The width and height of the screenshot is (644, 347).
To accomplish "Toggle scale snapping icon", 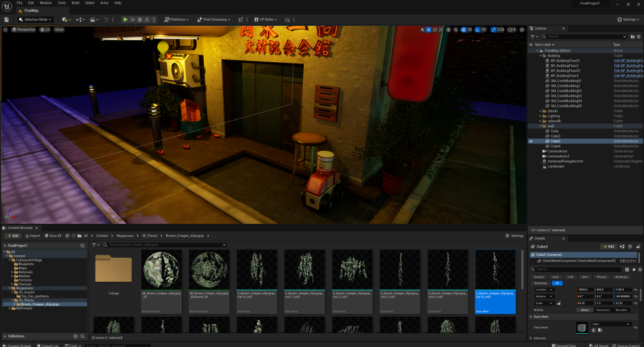I will (493, 30).
